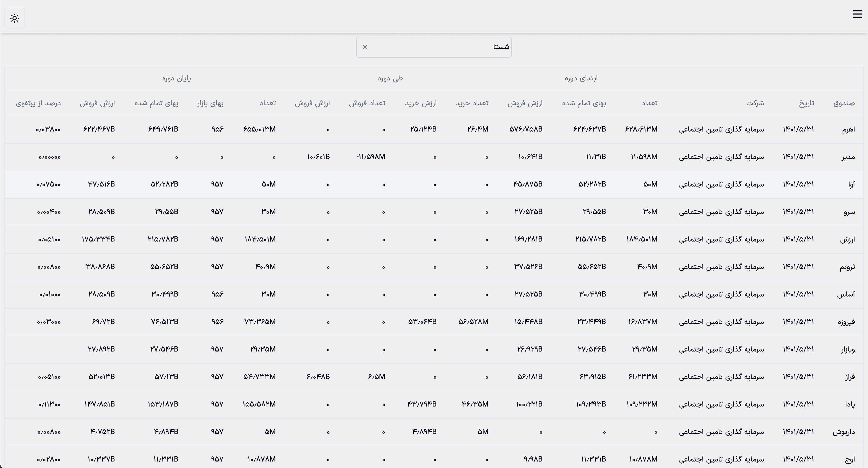Click the شستا search input field
Screen dimensions: 868x468
click(x=438, y=47)
